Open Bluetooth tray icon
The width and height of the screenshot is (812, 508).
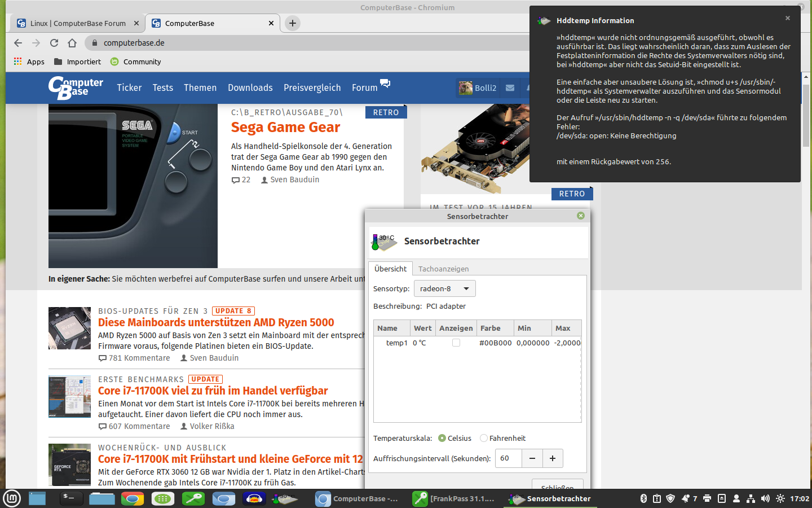point(643,498)
